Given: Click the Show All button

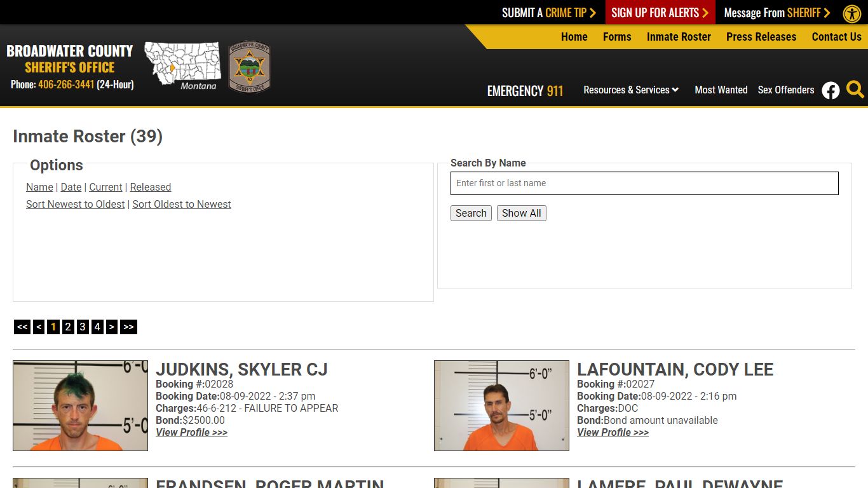Looking at the screenshot, I should point(522,213).
